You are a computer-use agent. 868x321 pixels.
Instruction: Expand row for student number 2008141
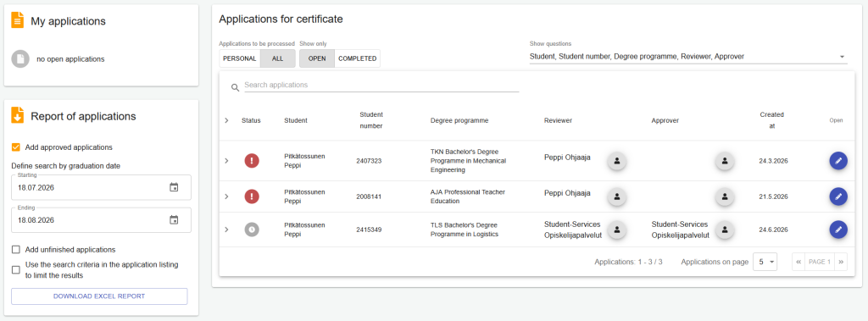pyautogui.click(x=226, y=196)
